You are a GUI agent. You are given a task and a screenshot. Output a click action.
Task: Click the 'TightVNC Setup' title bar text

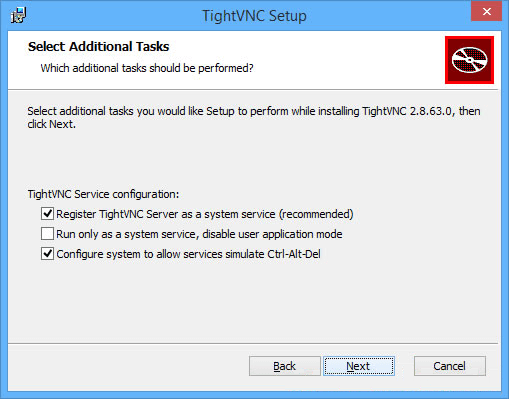pos(254,16)
